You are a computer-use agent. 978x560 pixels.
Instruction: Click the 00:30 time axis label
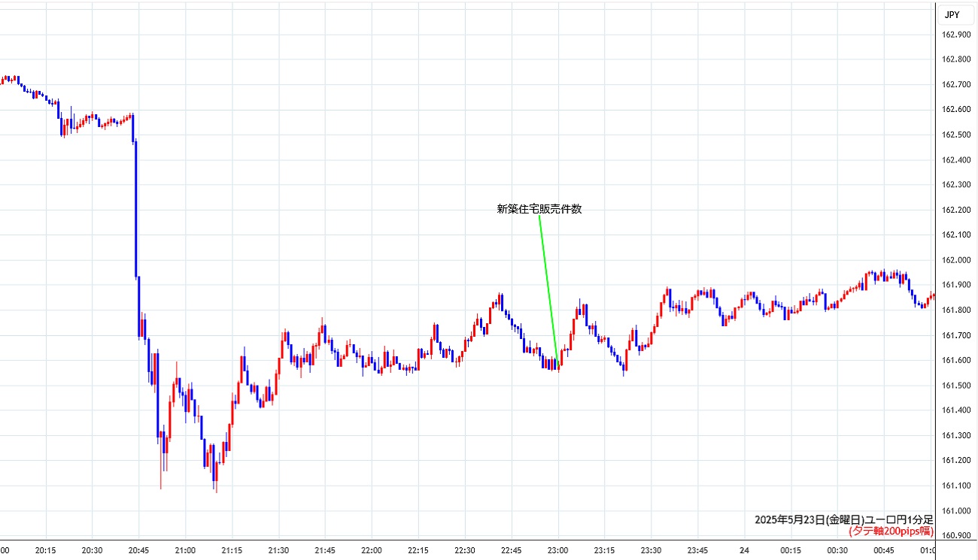[x=838, y=550]
